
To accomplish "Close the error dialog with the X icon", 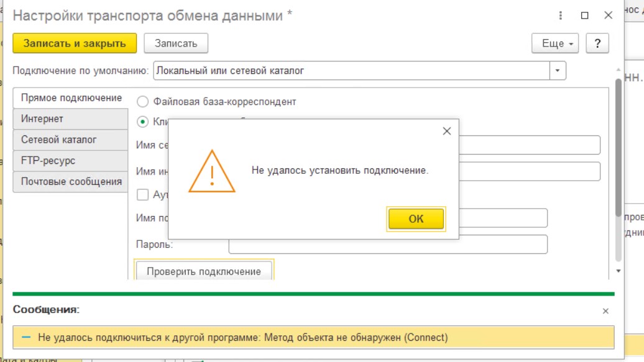I will pyautogui.click(x=446, y=131).
